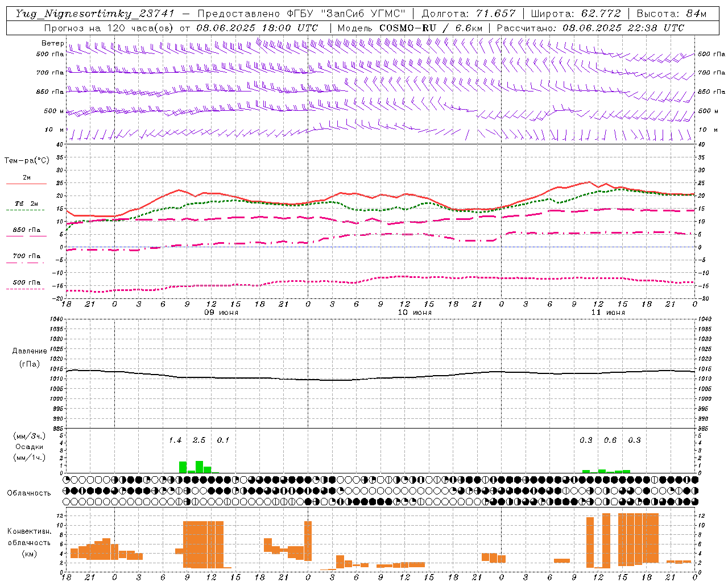
Task: Click the latitude value Широта: 62.772
Action: pyautogui.click(x=576, y=14)
